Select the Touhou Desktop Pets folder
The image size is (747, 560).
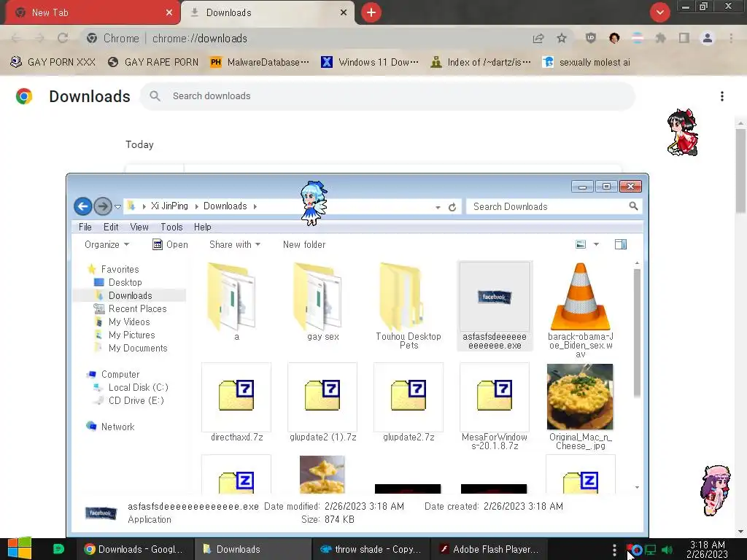coord(409,306)
